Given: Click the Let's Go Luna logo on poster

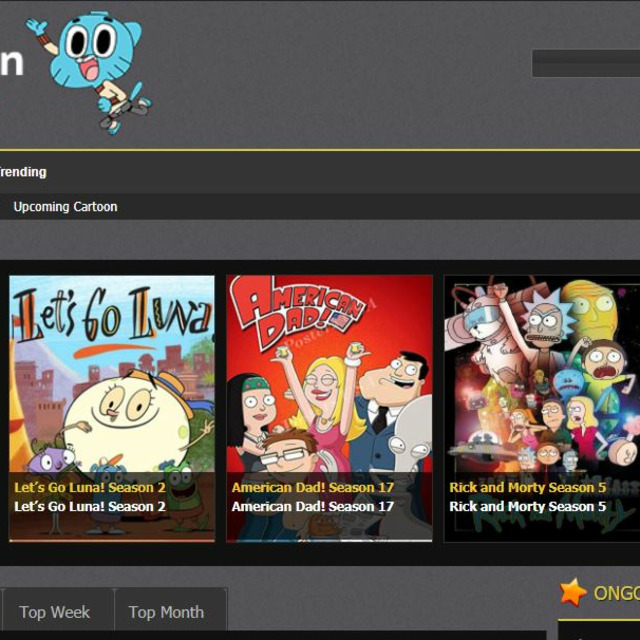Looking at the screenshot, I should tap(112, 320).
